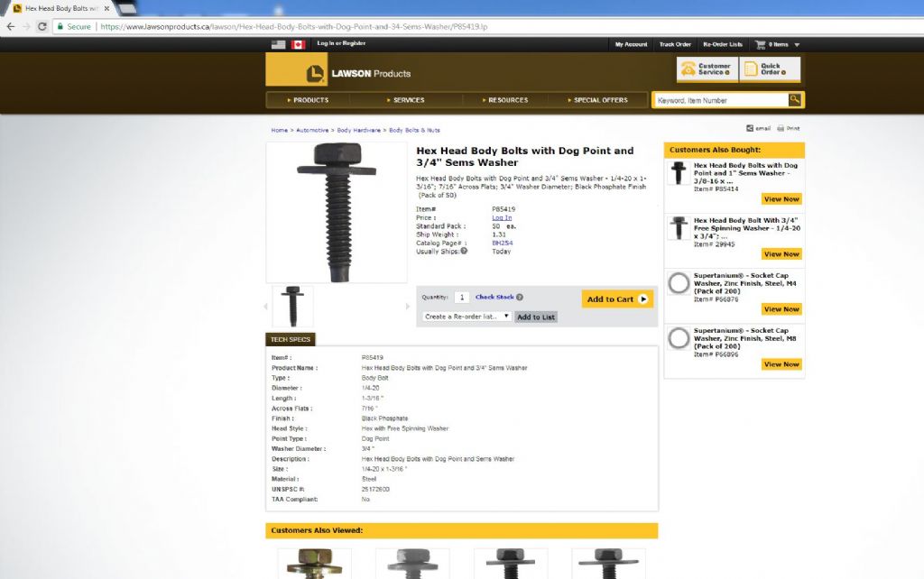Click View Now for item P85414
Viewport: 924px width, 579px height.
pos(781,199)
